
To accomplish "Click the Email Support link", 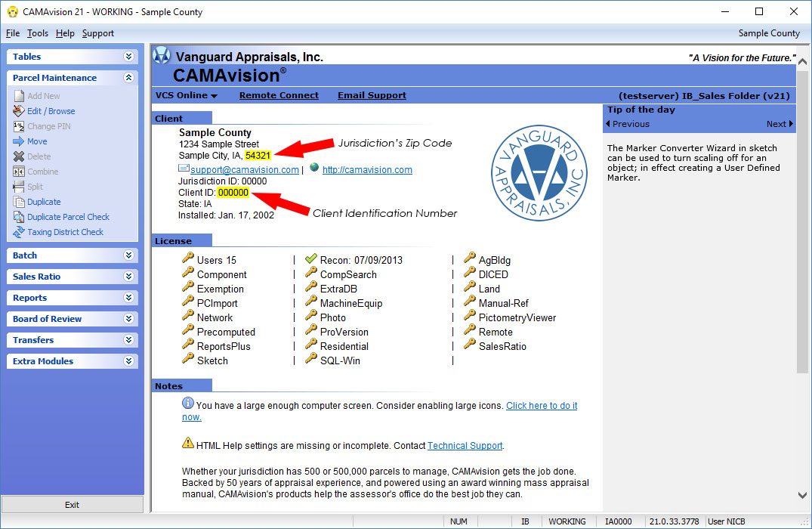I will [x=372, y=95].
